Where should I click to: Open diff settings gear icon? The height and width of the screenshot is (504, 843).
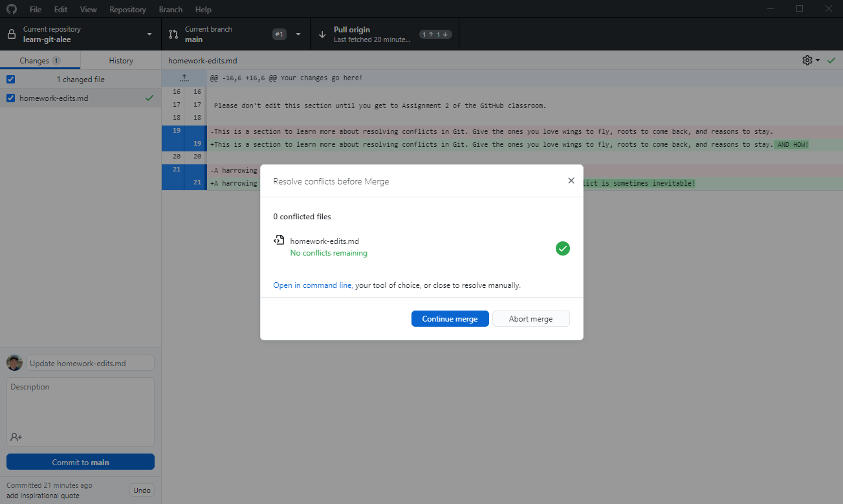pyautogui.click(x=807, y=60)
